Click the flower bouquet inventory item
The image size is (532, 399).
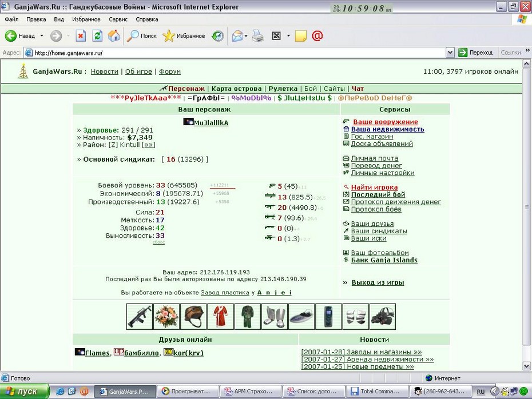[x=166, y=317]
